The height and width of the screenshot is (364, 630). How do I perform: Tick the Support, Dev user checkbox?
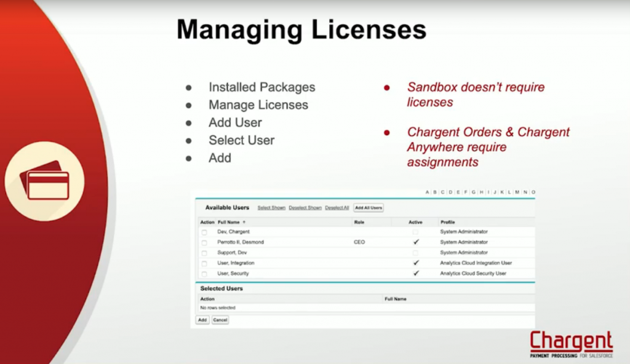click(x=204, y=253)
